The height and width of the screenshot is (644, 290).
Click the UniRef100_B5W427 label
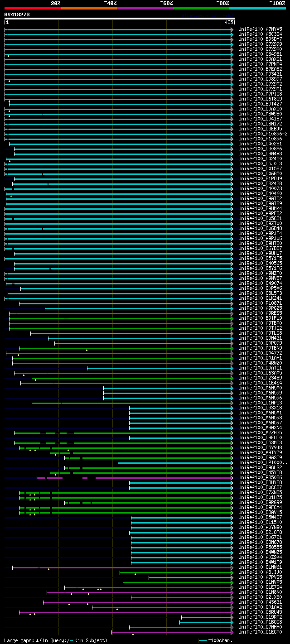pos(260,517)
